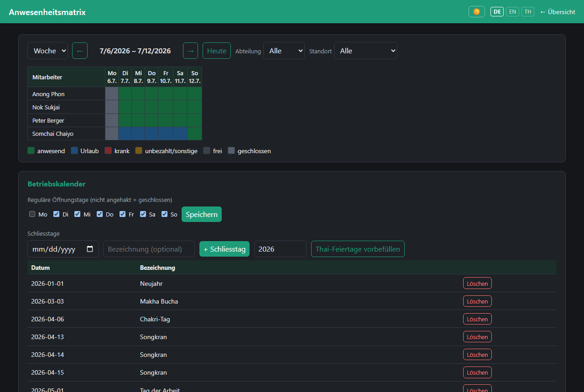The image size is (584, 392).
Task: Select employee name Peter Berger
Action: [x=48, y=120]
